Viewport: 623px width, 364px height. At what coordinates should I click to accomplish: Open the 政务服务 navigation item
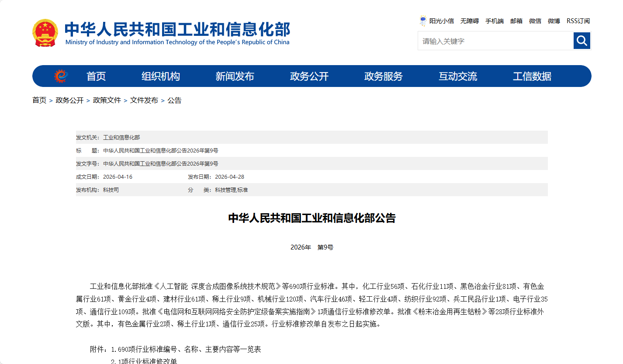point(384,76)
